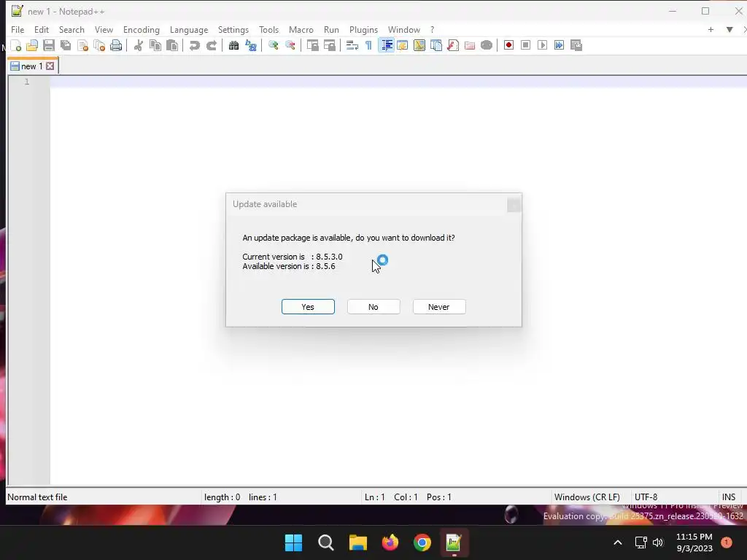Viewport: 747px width, 560px height.
Task: Click the Stop recording macro icon
Action: click(x=525, y=45)
